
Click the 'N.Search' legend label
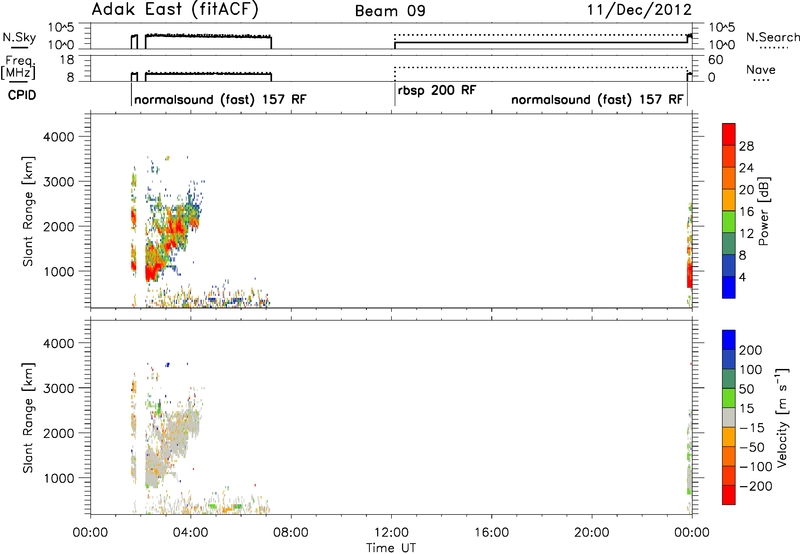(x=773, y=37)
